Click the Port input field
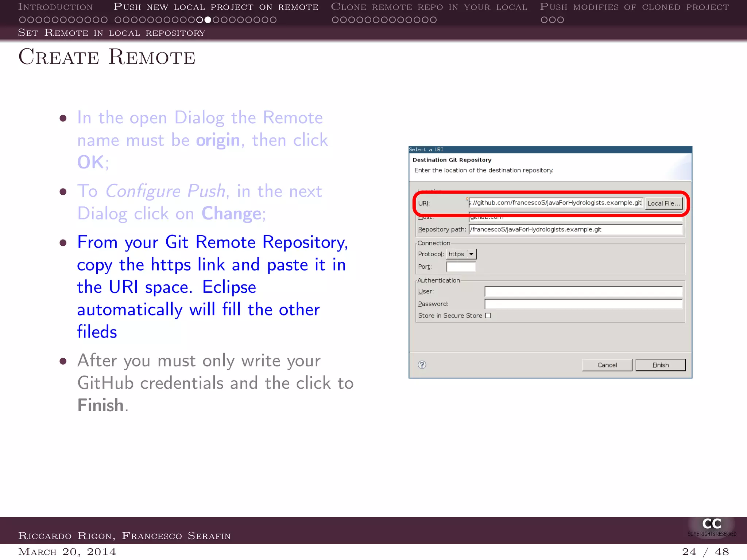Viewport: 747px width, 560px height. coord(461,267)
